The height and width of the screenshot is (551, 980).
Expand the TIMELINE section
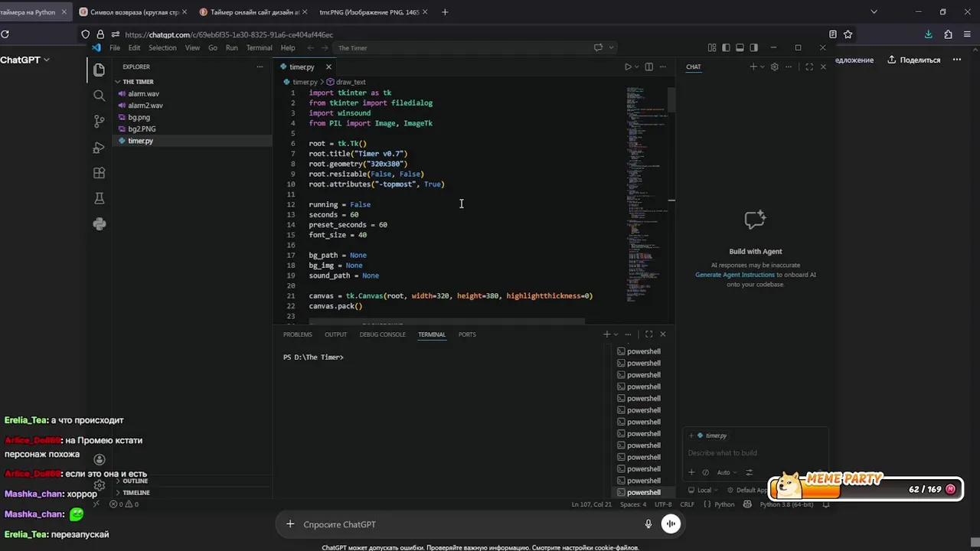pos(136,493)
